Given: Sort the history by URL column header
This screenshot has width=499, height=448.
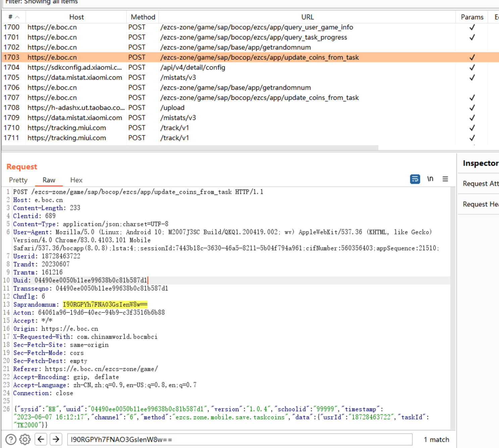Looking at the screenshot, I should [x=307, y=17].
